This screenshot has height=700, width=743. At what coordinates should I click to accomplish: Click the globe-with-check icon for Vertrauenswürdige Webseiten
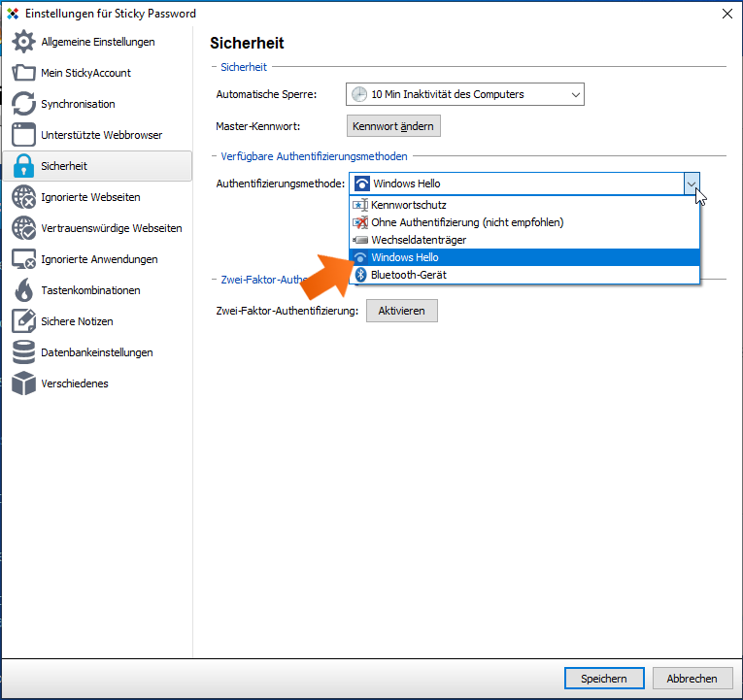click(x=23, y=228)
